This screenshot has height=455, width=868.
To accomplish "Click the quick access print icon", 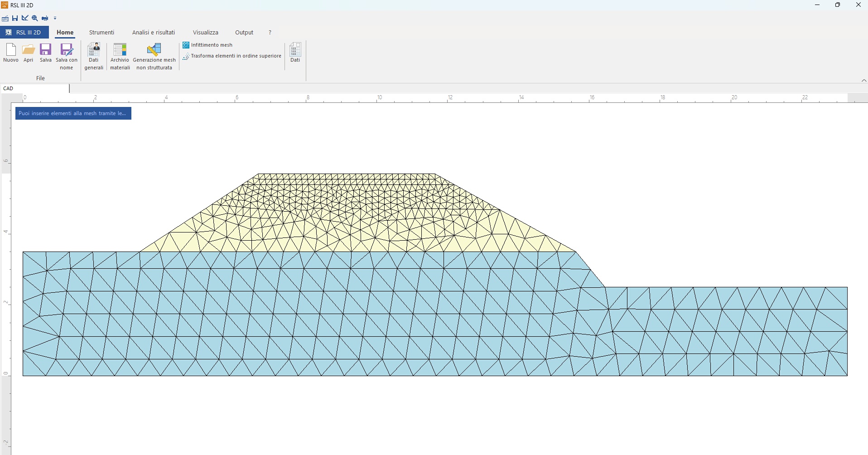I will pos(45,18).
